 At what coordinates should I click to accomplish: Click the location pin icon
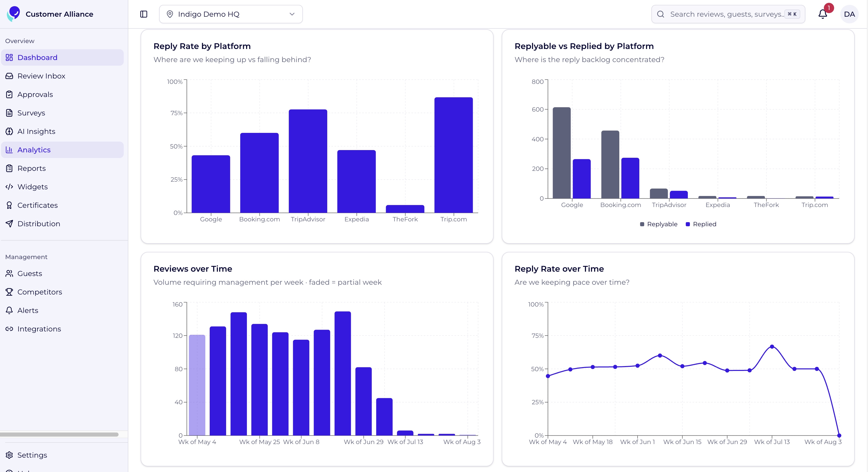pyautogui.click(x=170, y=14)
